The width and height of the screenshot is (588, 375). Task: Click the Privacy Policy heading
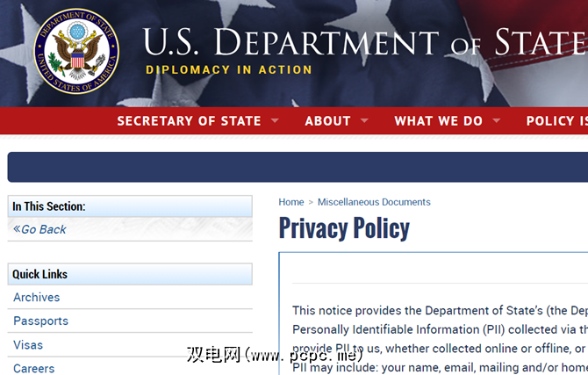(x=344, y=228)
